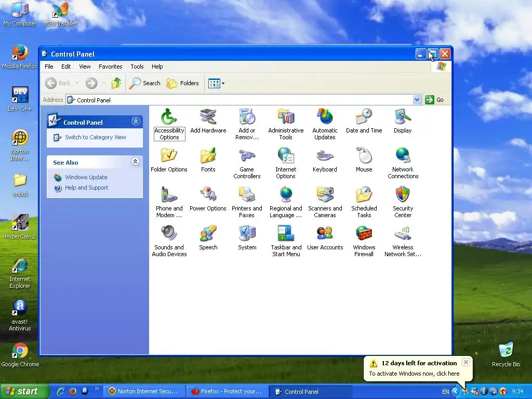Screen dimensions: 532x399
Task: Select the Dev-C++ desktop shortcut
Action: 20,99
